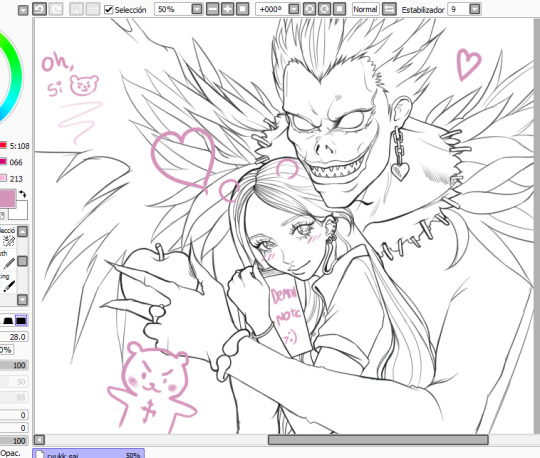
Task: Click the disabled slider showing 95
Action: click(14, 397)
